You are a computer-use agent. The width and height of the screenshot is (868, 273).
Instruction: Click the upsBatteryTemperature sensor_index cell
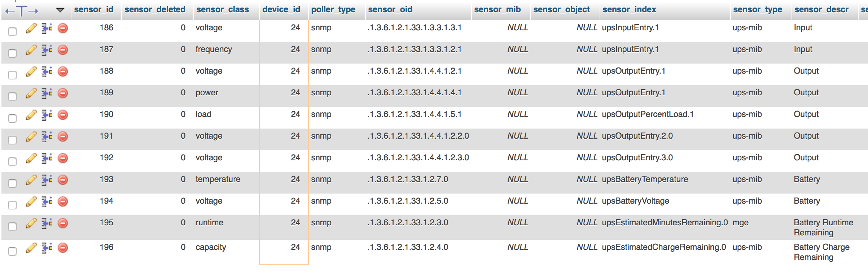645,179
